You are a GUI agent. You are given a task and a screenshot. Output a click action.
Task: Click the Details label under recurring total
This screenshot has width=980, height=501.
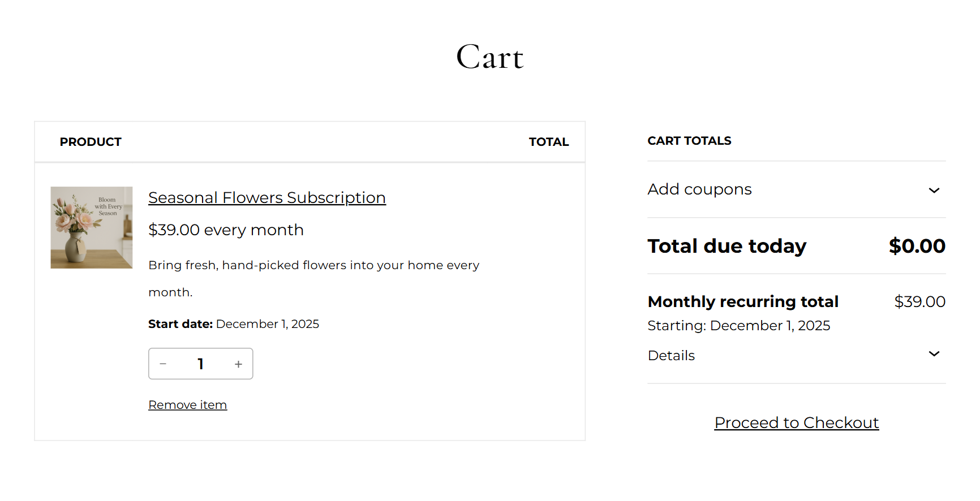(671, 356)
